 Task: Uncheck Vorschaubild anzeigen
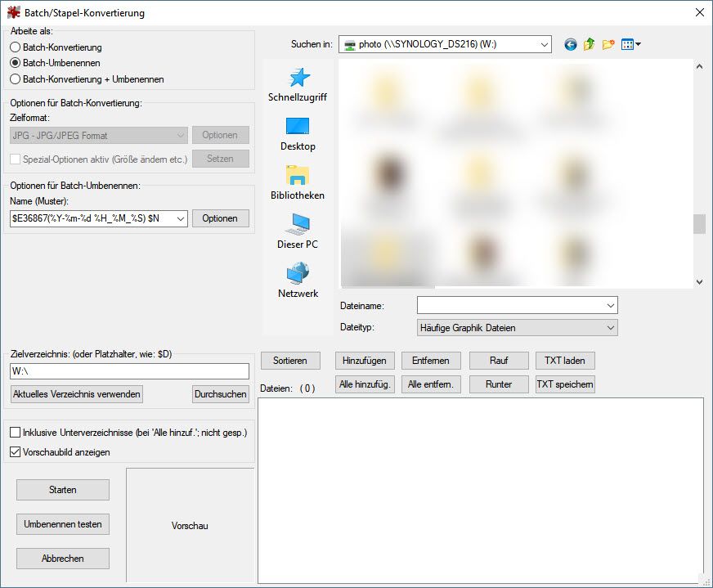click(16, 452)
